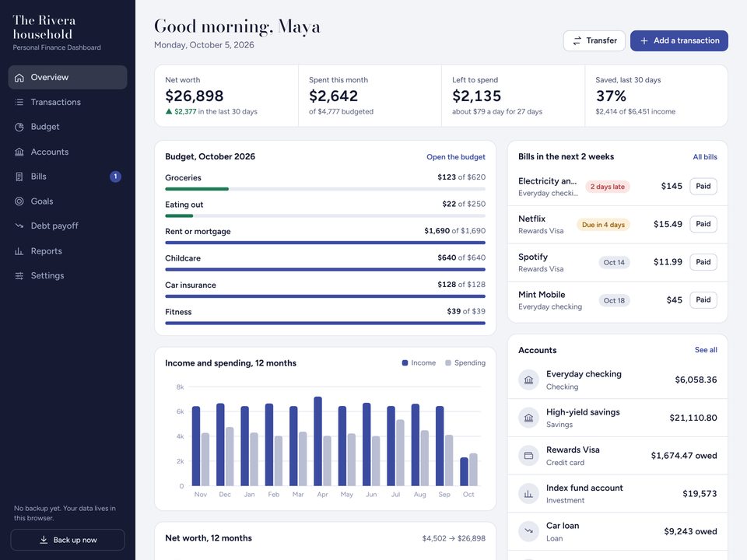Click the All bills link
This screenshot has width=747, height=560.
point(705,157)
